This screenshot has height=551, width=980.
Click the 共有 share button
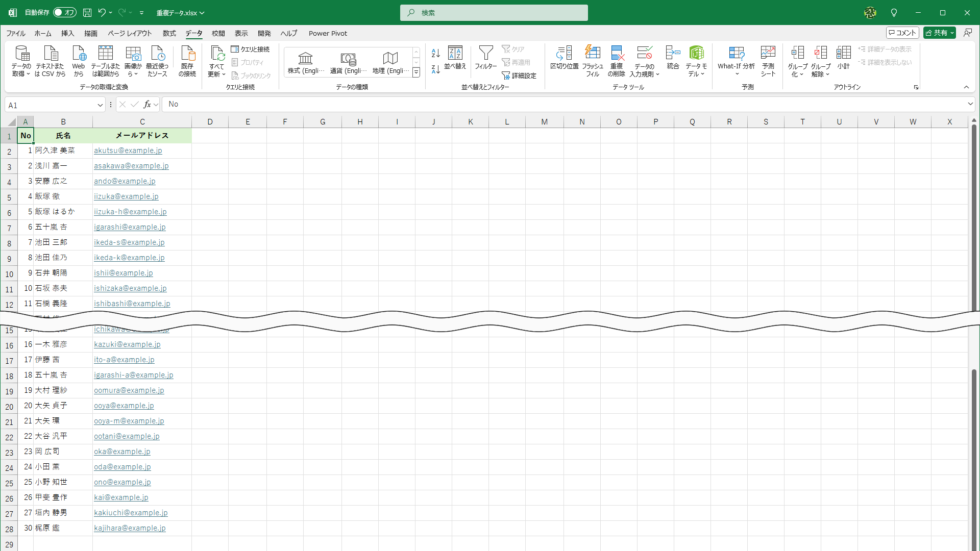[x=936, y=33]
